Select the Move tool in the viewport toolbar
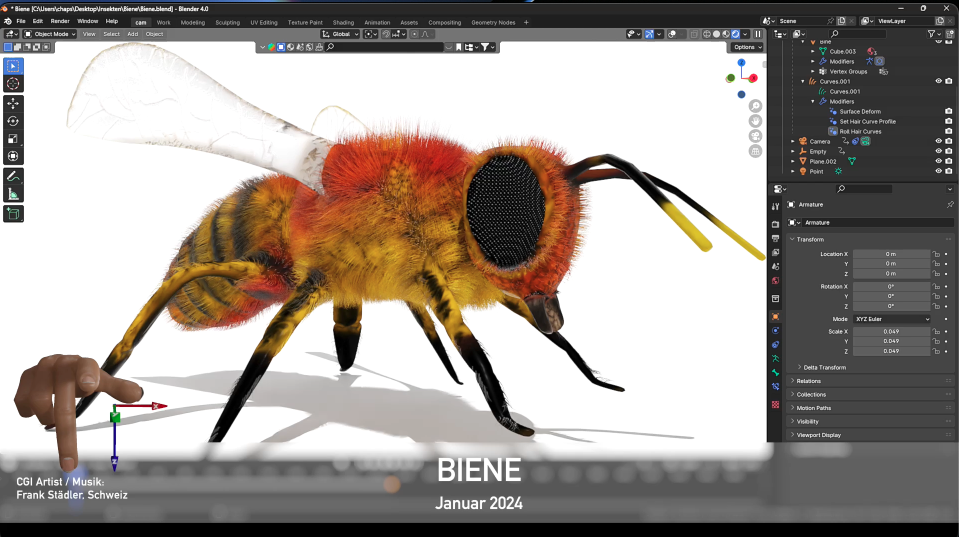Screen dimensions: 959x537 (x=13, y=103)
